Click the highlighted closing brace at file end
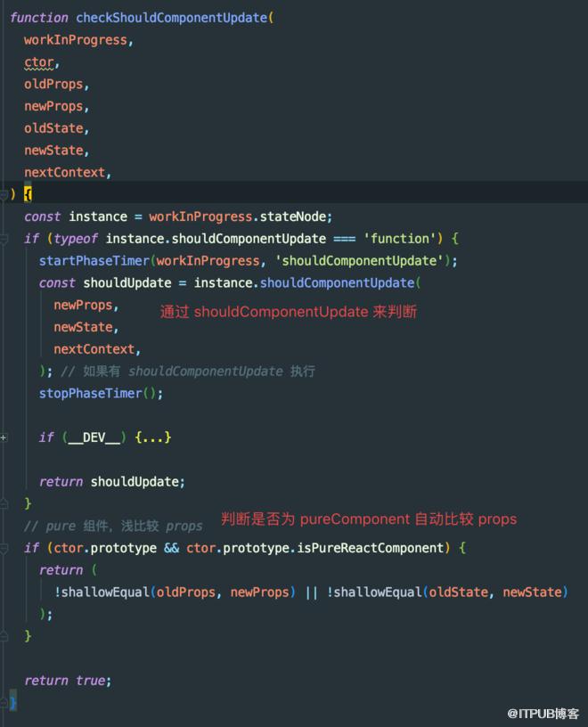The height and width of the screenshot is (727, 588). pos(13,702)
